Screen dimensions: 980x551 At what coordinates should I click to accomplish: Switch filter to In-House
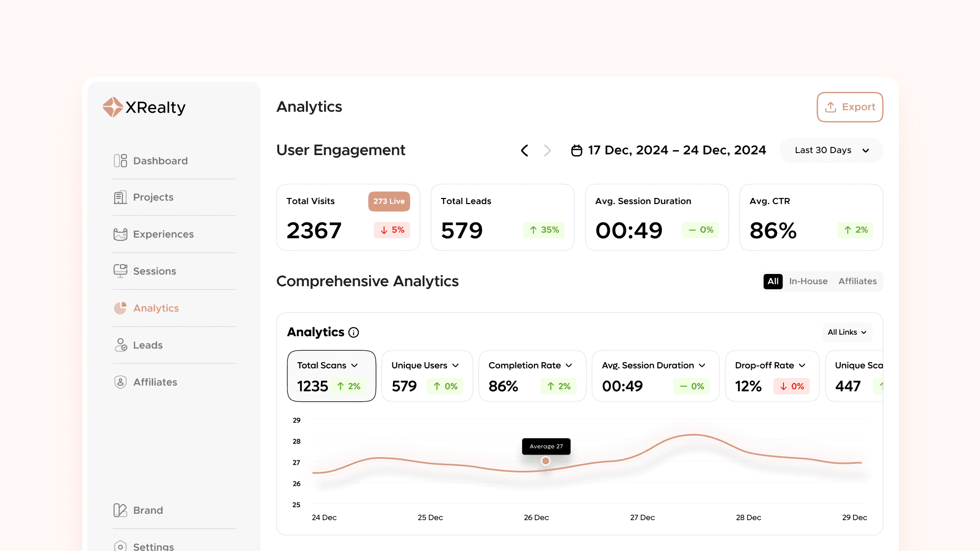(808, 281)
